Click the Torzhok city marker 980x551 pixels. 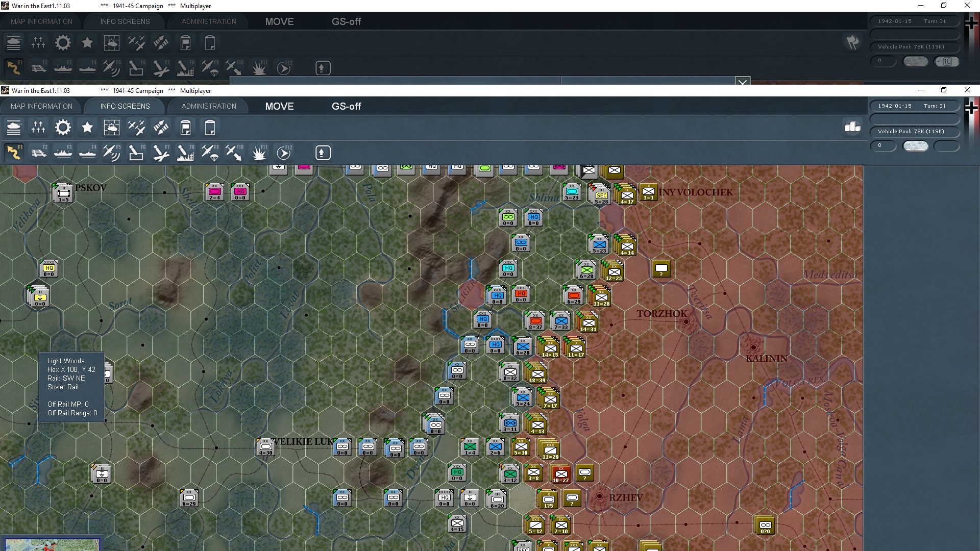(686, 321)
